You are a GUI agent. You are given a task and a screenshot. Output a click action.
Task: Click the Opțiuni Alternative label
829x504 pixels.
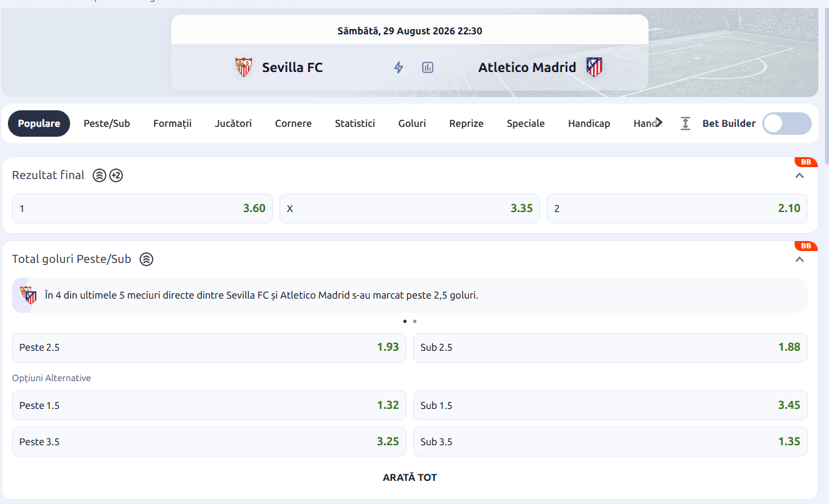pos(52,378)
